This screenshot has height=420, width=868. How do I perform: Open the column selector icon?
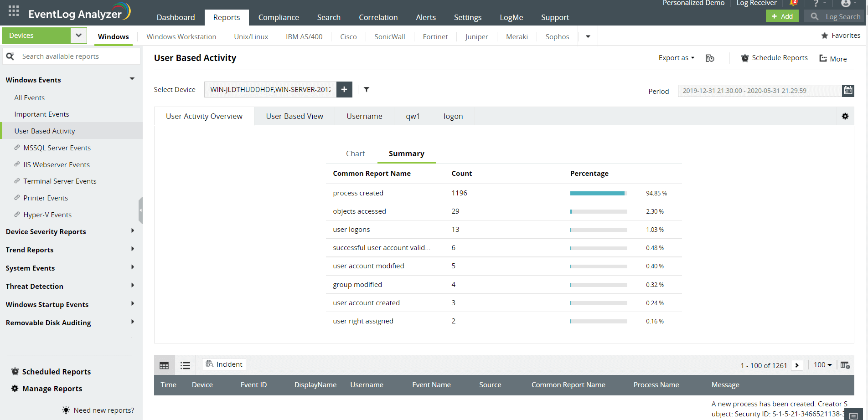tap(845, 365)
